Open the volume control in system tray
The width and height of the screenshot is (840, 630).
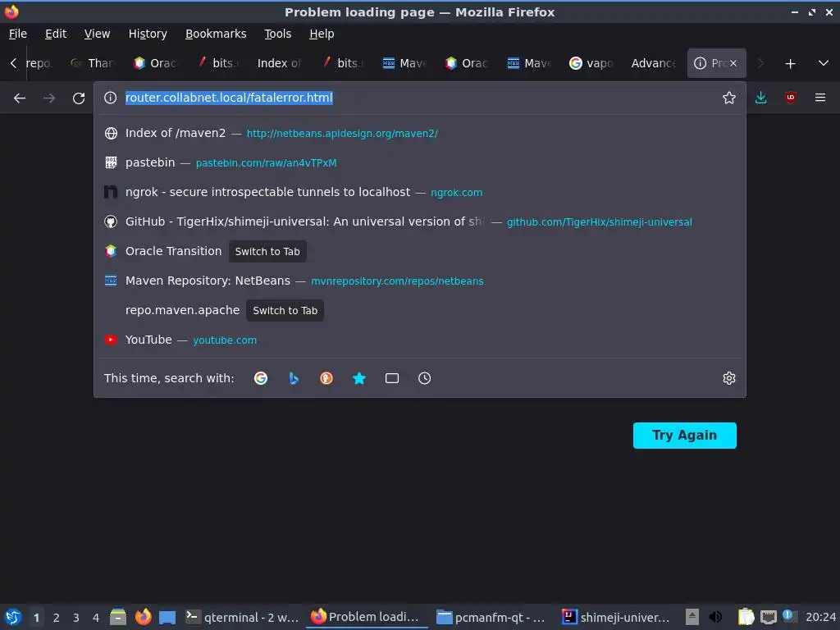click(x=715, y=617)
